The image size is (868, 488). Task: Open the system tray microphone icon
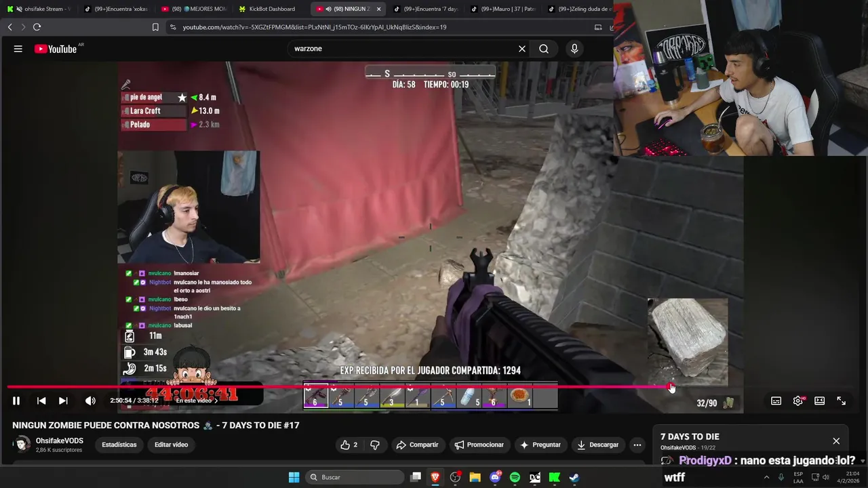pyautogui.click(x=781, y=477)
